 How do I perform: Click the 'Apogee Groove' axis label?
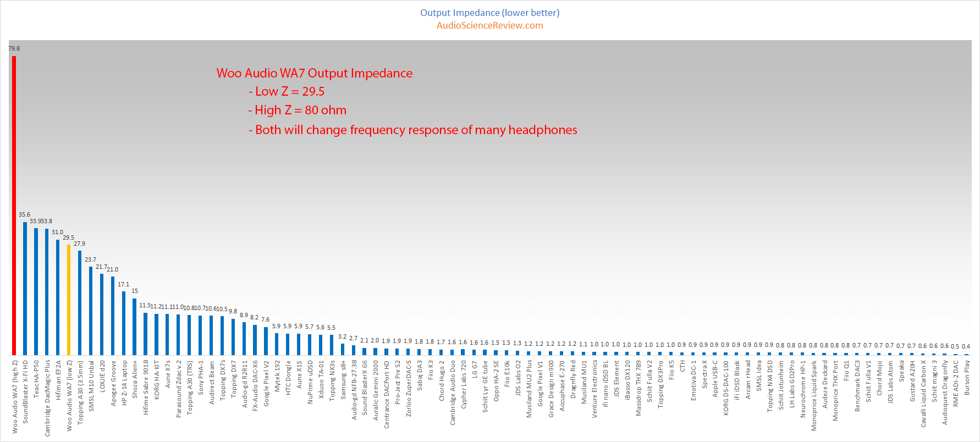(113, 383)
